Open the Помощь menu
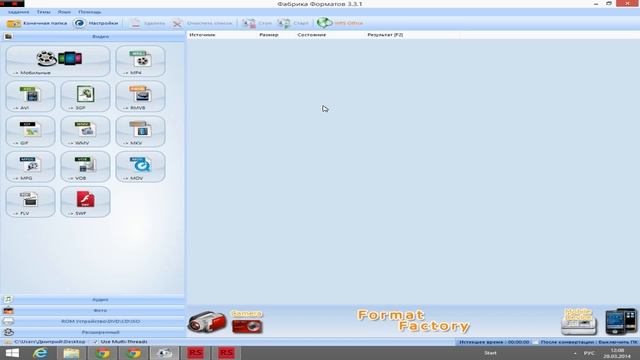 (x=89, y=12)
